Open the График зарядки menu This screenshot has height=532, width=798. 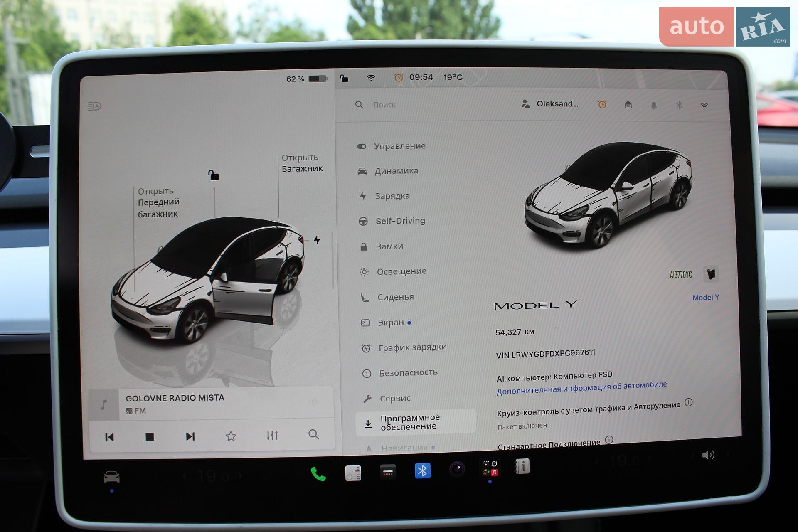point(404,347)
